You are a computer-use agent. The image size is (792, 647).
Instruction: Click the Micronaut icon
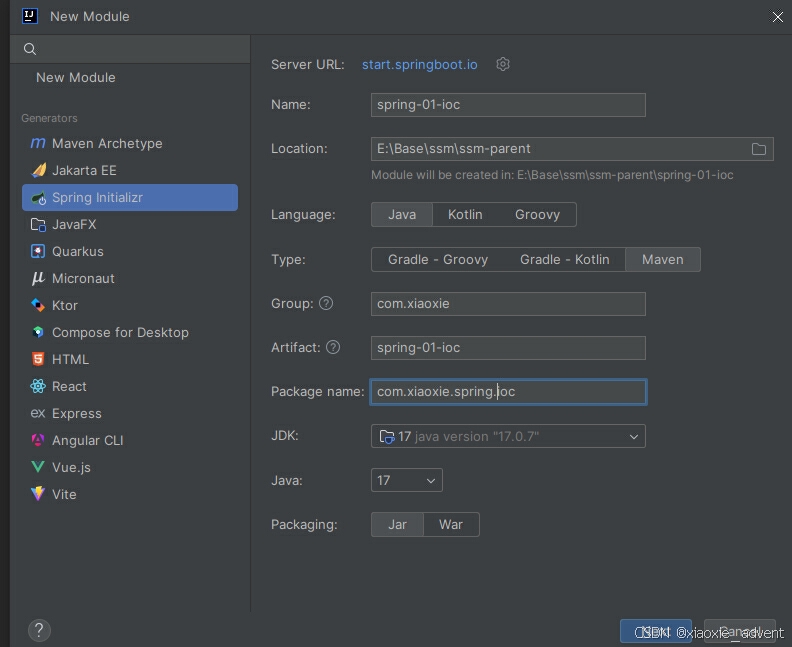point(38,278)
